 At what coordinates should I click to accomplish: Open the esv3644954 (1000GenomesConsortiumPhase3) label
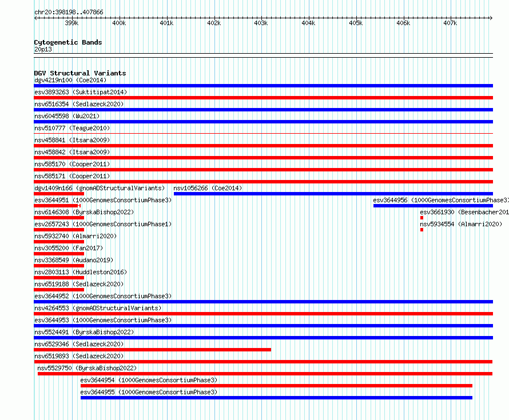(149, 380)
